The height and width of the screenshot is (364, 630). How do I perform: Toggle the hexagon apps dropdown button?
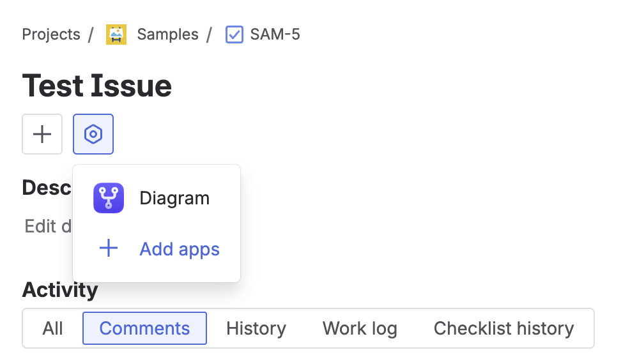tap(93, 134)
